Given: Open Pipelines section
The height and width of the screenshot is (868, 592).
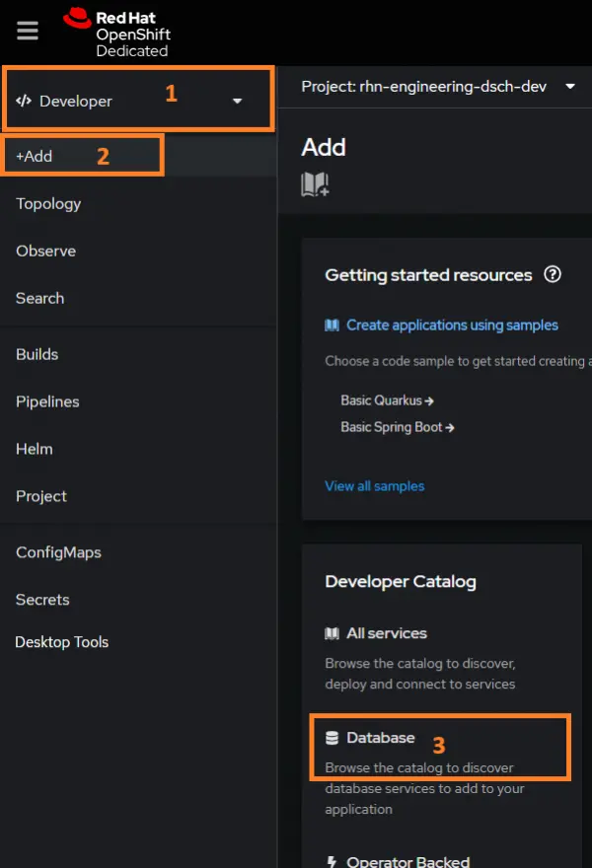Looking at the screenshot, I should click(47, 401).
